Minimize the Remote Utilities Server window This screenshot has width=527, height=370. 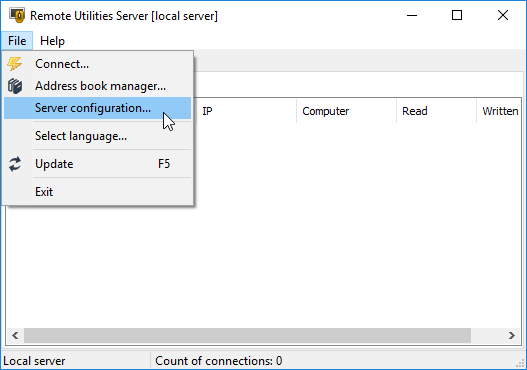click(x=412, y=15)
